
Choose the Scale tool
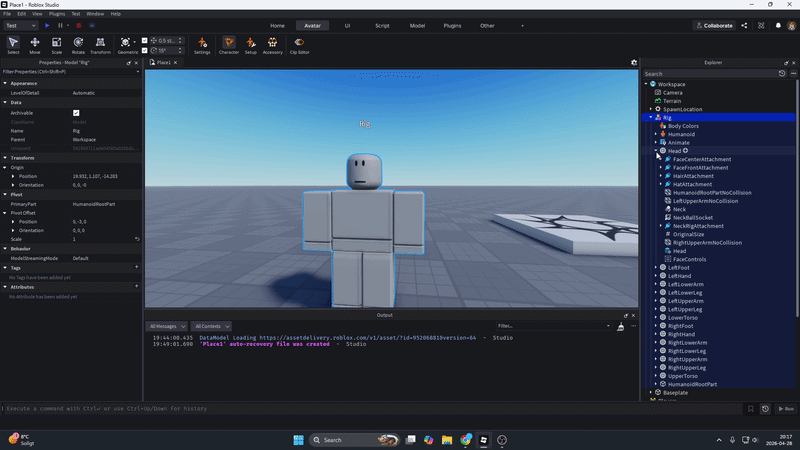coord(57,45)
